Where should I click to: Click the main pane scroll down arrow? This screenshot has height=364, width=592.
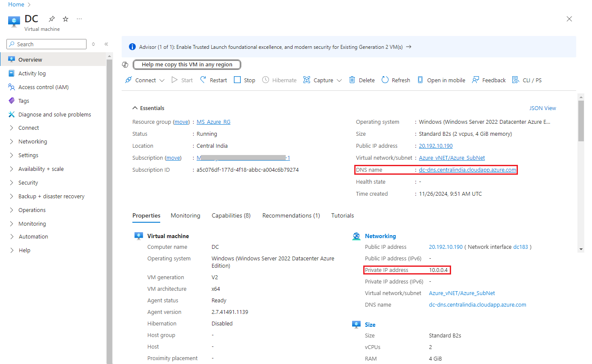tap(581, 249)
